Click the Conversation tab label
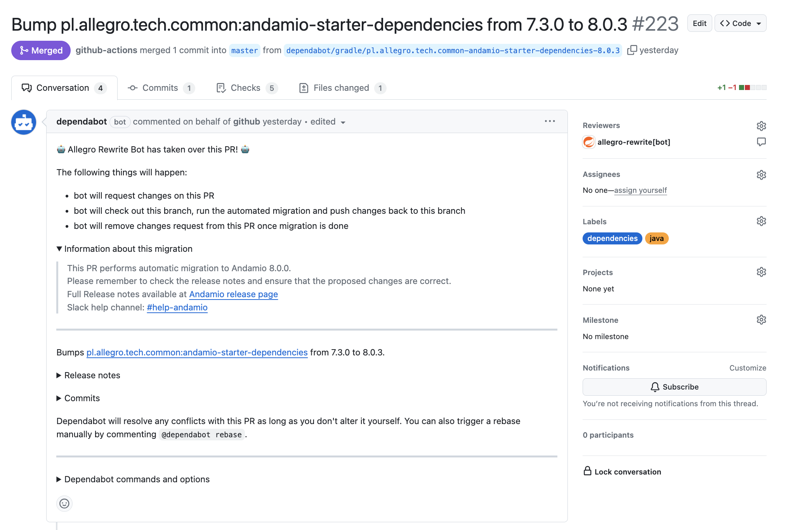The height and width of the screenshot is (530, 812). coord(63,88)
